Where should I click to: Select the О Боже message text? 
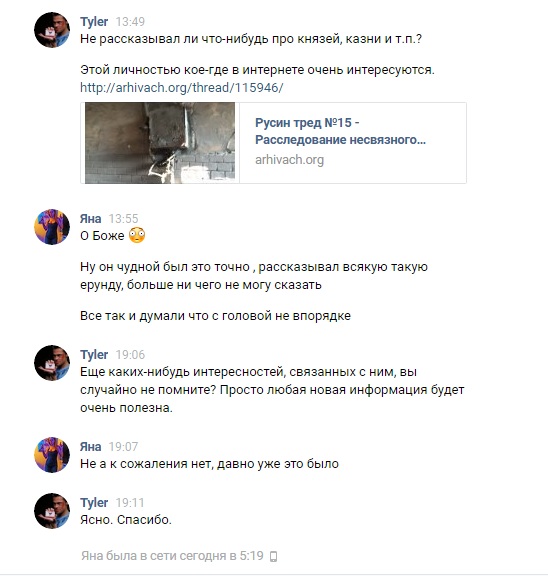tap(102, 236)
